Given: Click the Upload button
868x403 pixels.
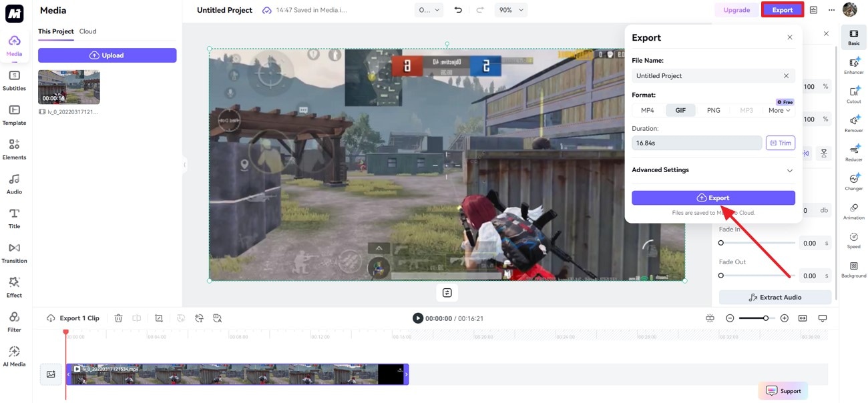Looking at the screenshot, I should pos(107,55).
